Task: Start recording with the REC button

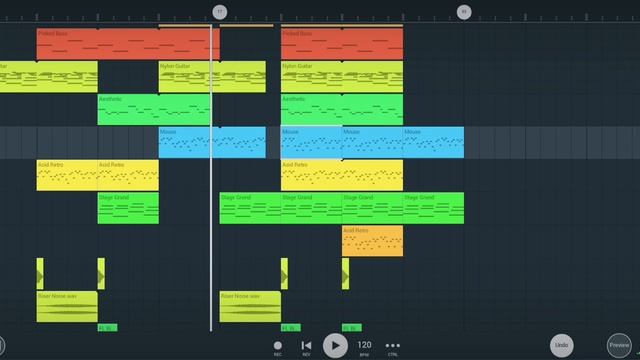Action: [x=278, y=348]
